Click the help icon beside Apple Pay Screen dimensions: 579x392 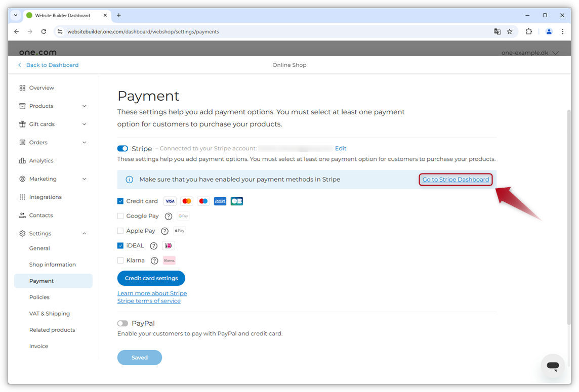164,231
